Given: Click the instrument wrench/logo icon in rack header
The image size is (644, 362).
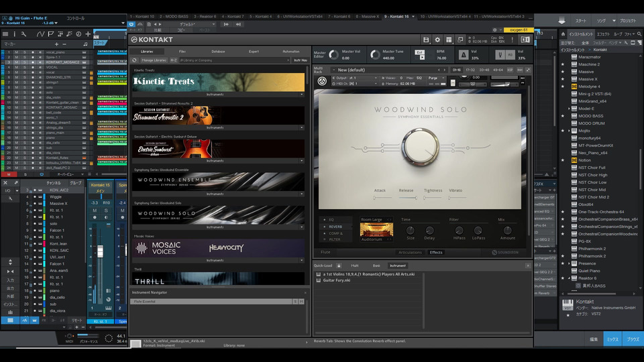Looking at the screenshot, I should pyautogui.click(x=322, y=81).
